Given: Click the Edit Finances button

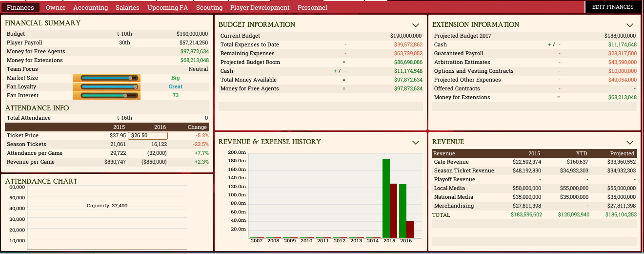Looking at the screenshot, I should point(613,7).
